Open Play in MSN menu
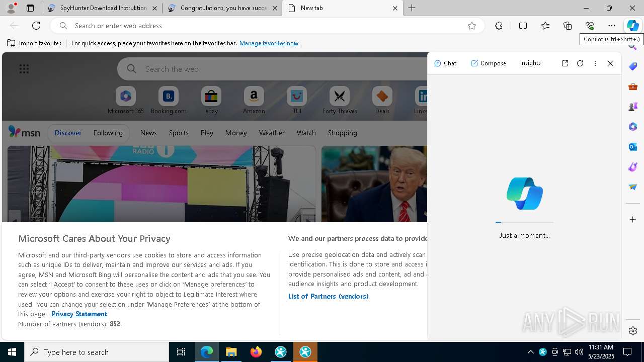Viewport: 644px width, 362px height. click(207, 133)
